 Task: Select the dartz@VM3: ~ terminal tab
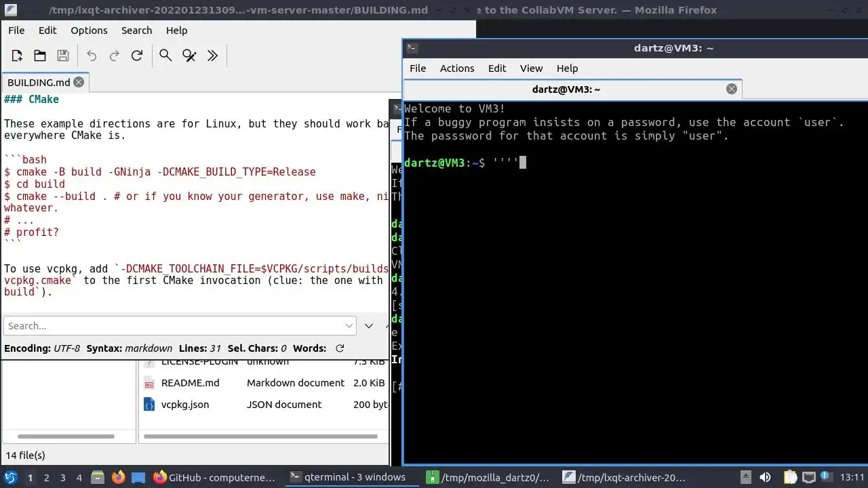(x=572, y=89)
